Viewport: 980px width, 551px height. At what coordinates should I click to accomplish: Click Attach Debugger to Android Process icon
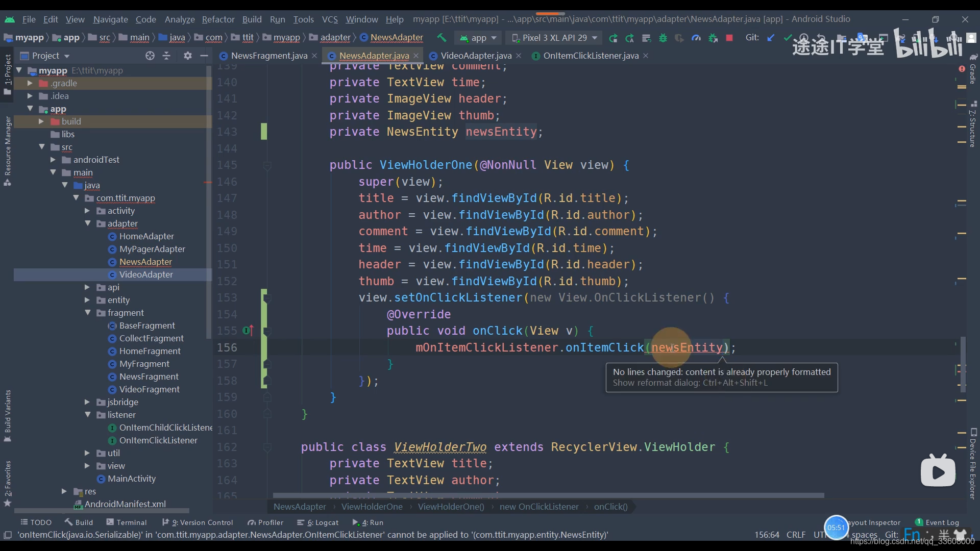pos(713,38)
